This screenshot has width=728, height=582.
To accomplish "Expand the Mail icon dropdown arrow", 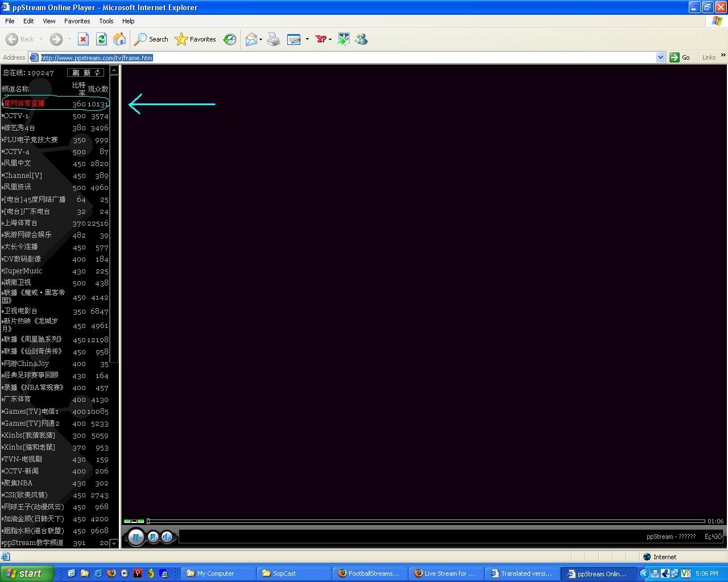I will point(261,39).
